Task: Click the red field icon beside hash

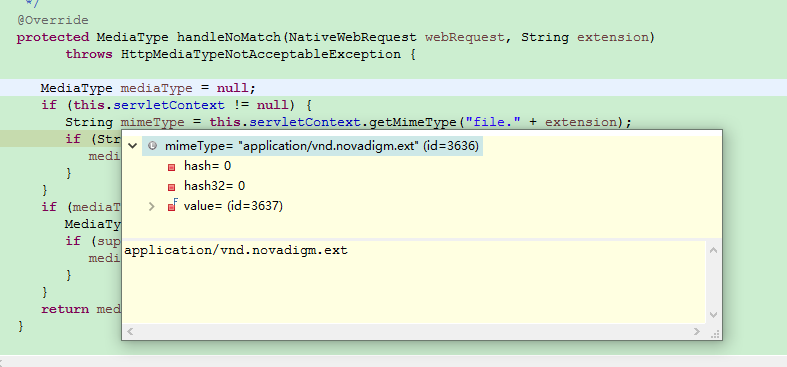Action: [172, 167]
